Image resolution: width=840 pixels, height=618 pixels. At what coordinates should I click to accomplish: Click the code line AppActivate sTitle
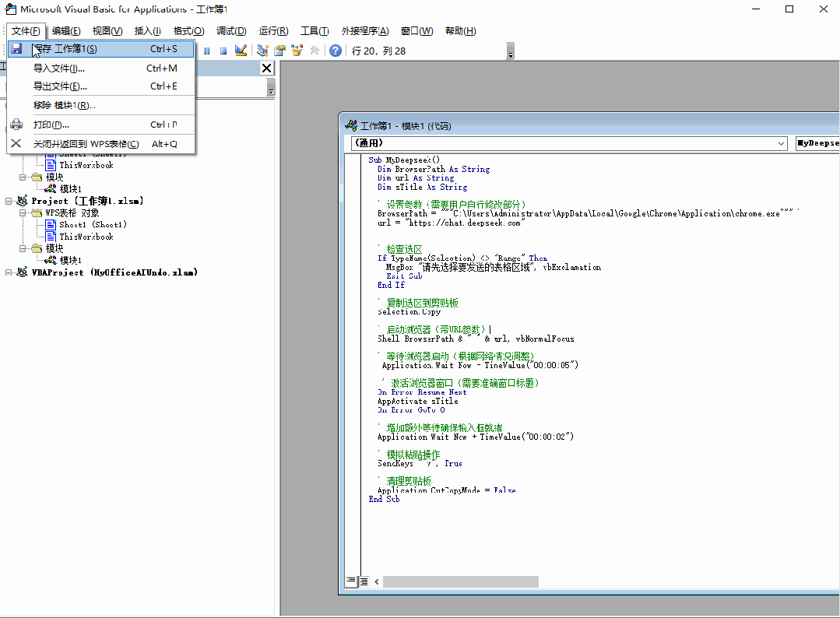418,401
